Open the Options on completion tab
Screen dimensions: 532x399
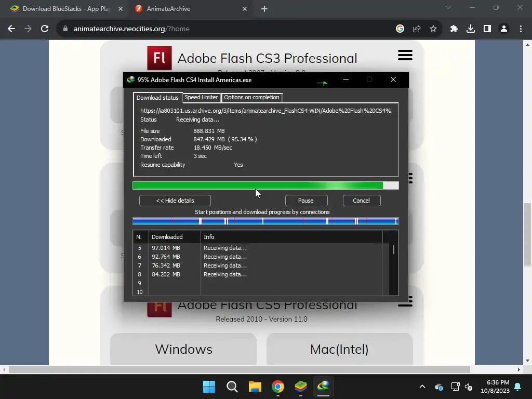coord(251,97)
